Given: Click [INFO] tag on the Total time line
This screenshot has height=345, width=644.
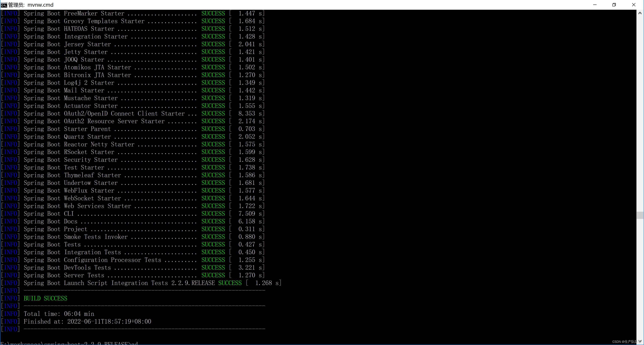Looking at the screenshot, I should [11, 314].
